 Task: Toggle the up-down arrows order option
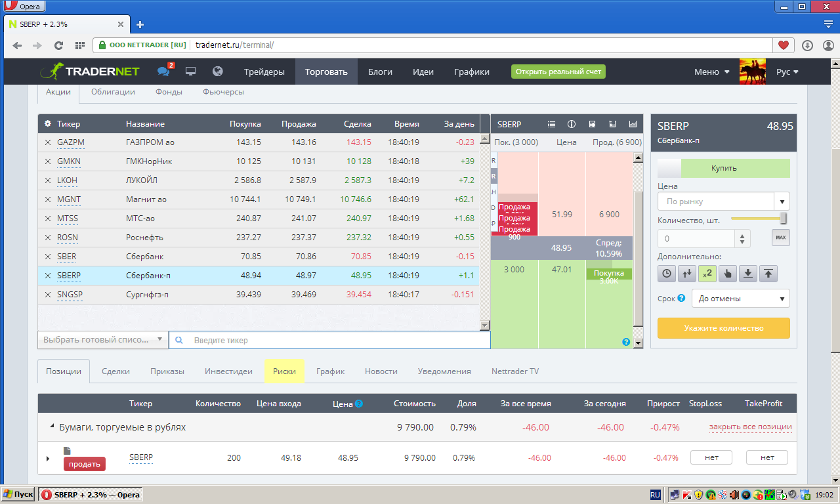[687, 274]
